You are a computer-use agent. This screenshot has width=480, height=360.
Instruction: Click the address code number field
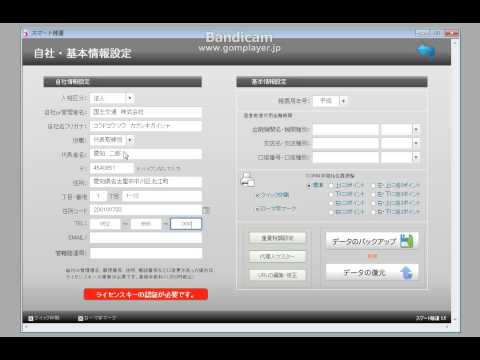pyautogui.click(x=146, y=210)
